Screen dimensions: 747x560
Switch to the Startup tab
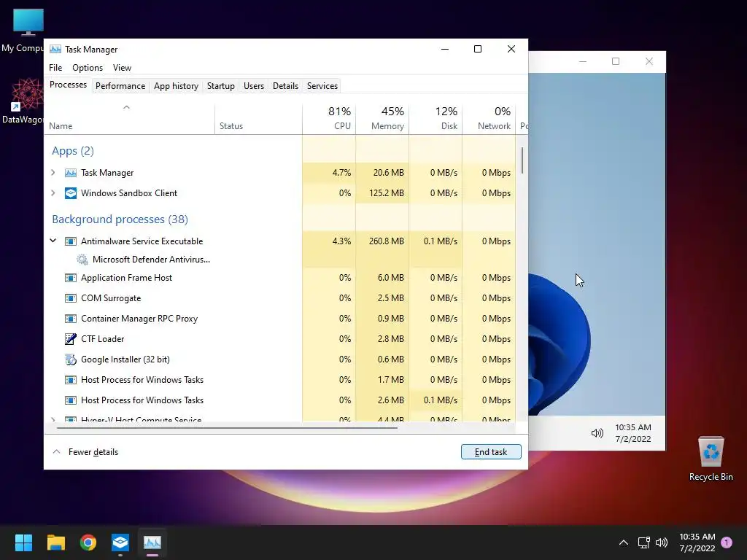[220, 86]
